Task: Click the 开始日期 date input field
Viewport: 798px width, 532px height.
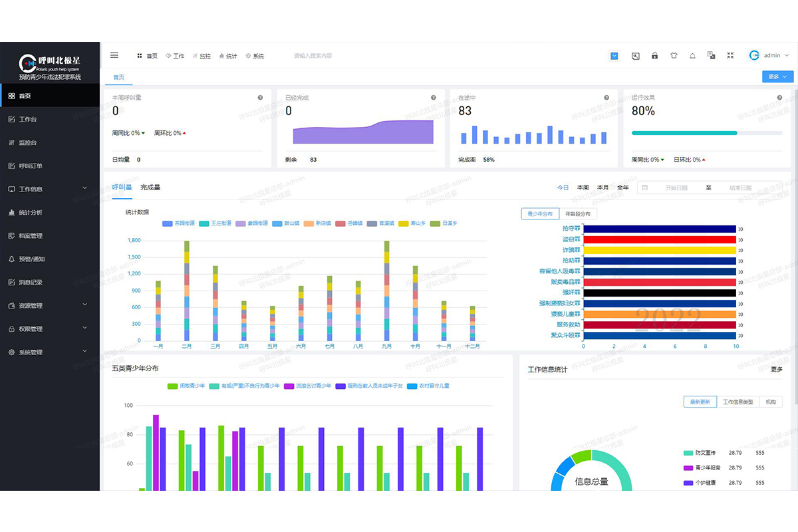Action: [x=676, y=188]
